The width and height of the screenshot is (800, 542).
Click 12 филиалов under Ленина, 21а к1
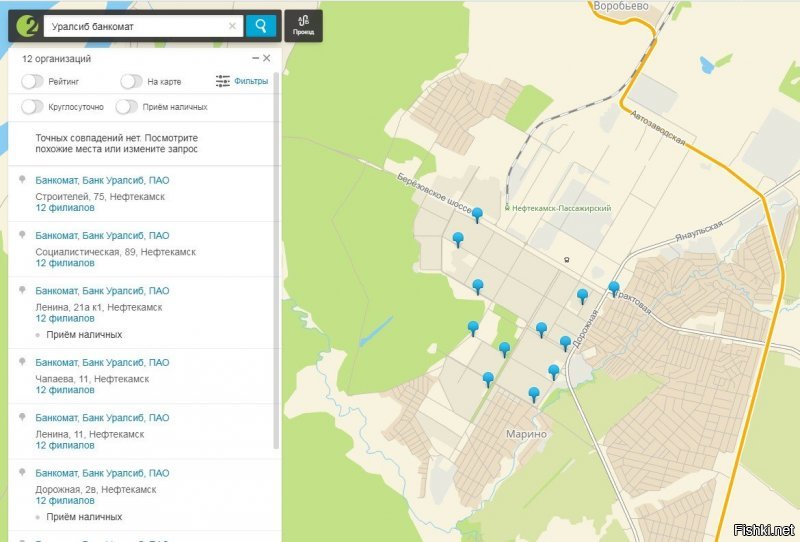pos(65,318)
